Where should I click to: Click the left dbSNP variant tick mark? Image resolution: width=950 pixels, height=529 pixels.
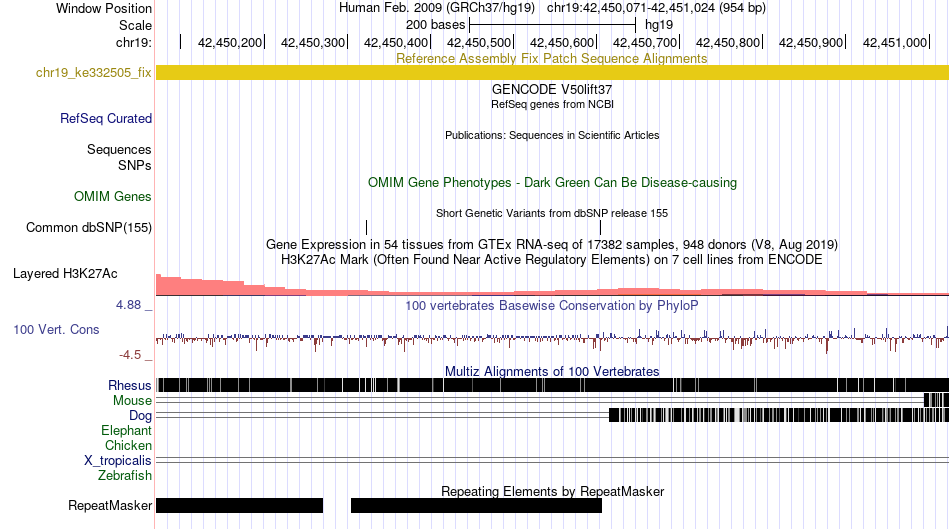[x=367, y=227]
